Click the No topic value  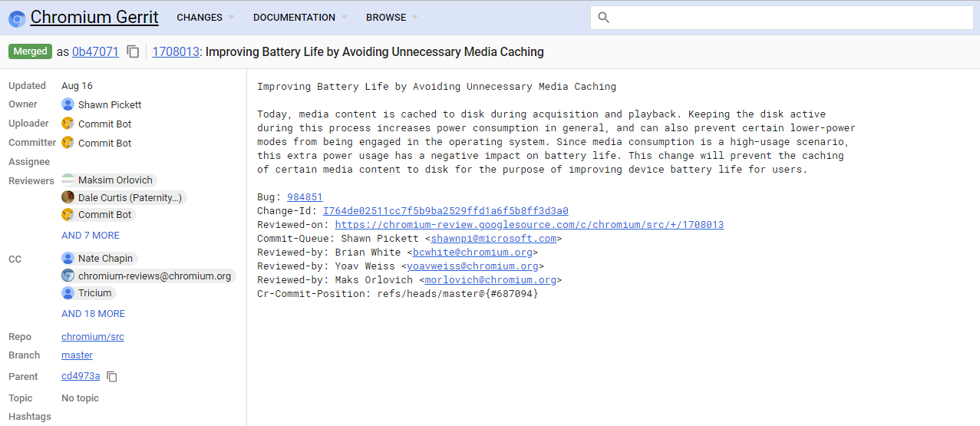click(x=80, y=398)
